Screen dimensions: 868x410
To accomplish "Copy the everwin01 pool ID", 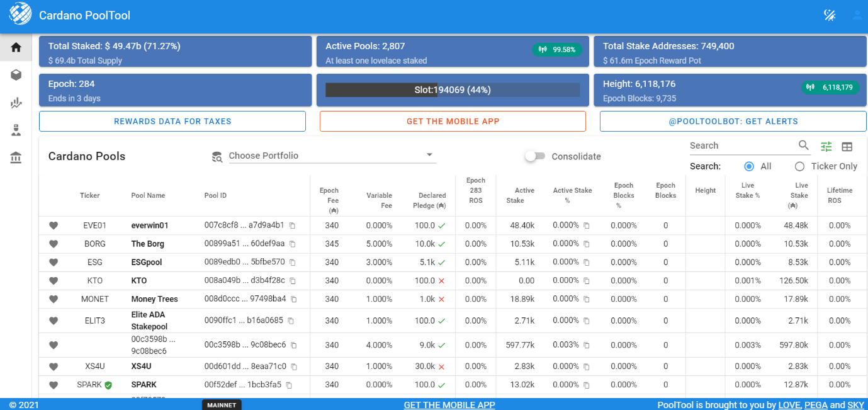I will 292,225.
